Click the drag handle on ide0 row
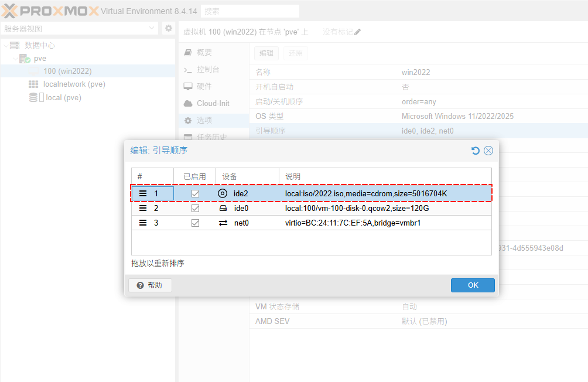The width and height of the screenshot is (588, 382). point(143,208)
